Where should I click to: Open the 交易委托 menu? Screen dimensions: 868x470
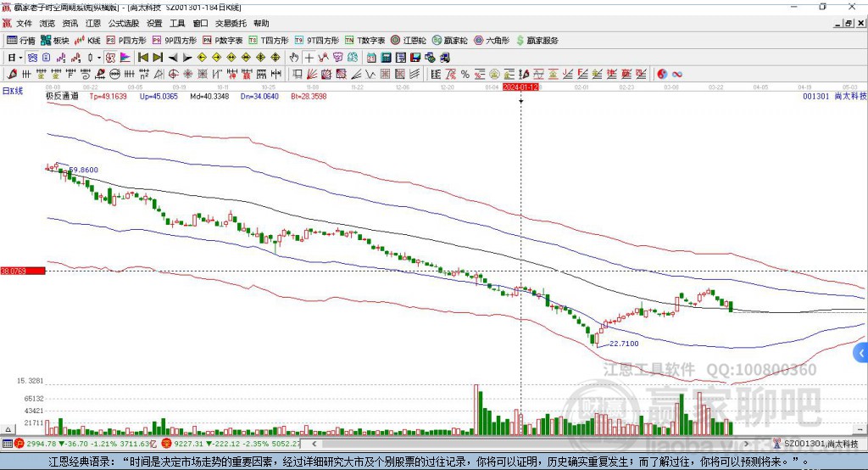pos(231,23)
